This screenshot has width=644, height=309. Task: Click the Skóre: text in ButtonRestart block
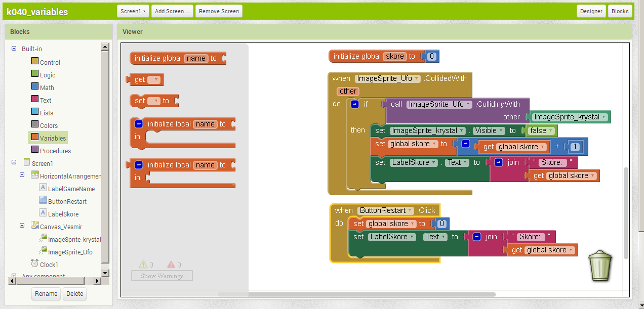click(531, 237)
